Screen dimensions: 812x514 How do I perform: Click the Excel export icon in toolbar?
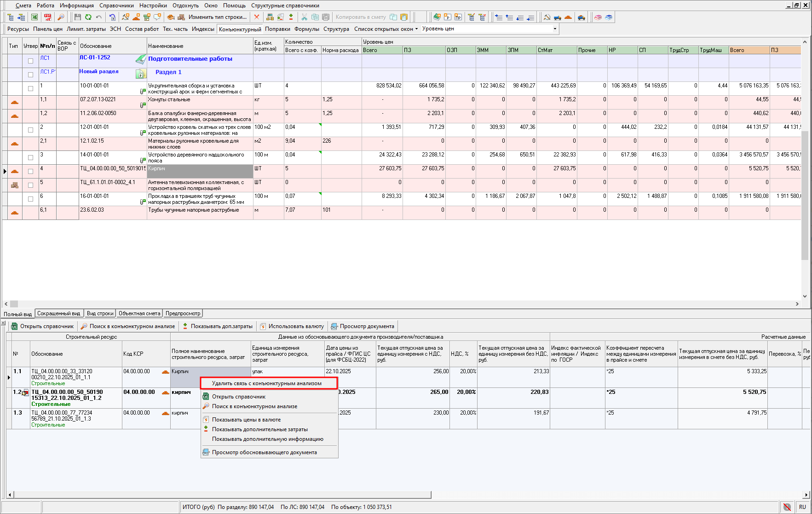(35, 17)
